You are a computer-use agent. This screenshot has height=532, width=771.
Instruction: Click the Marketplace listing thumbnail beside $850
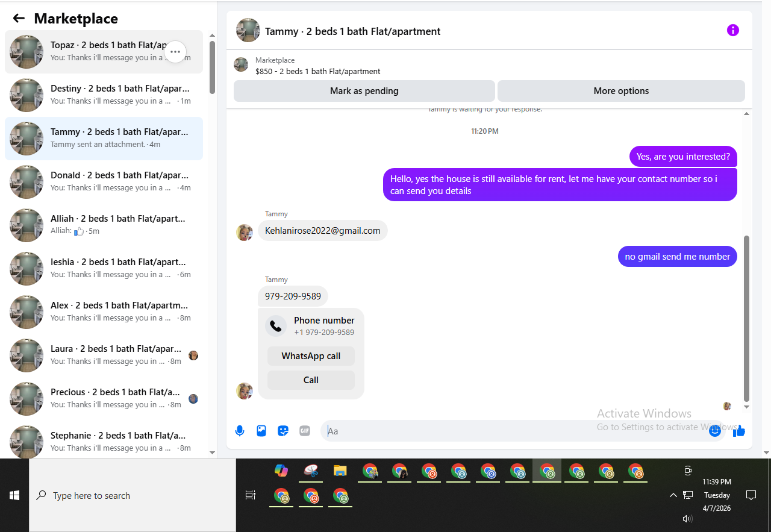[x=241, y=64]
